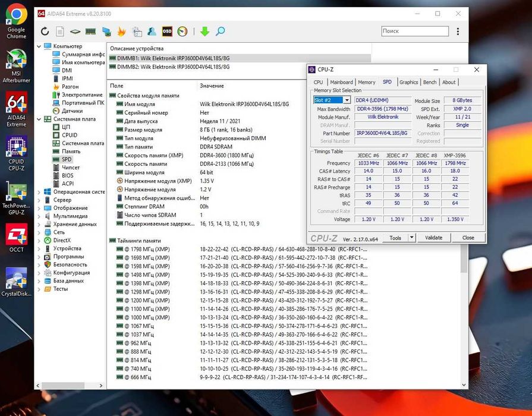Select DIMMB1 Wilk Elektronik device row
The image size is (532, 416).
tap(240, 58)
